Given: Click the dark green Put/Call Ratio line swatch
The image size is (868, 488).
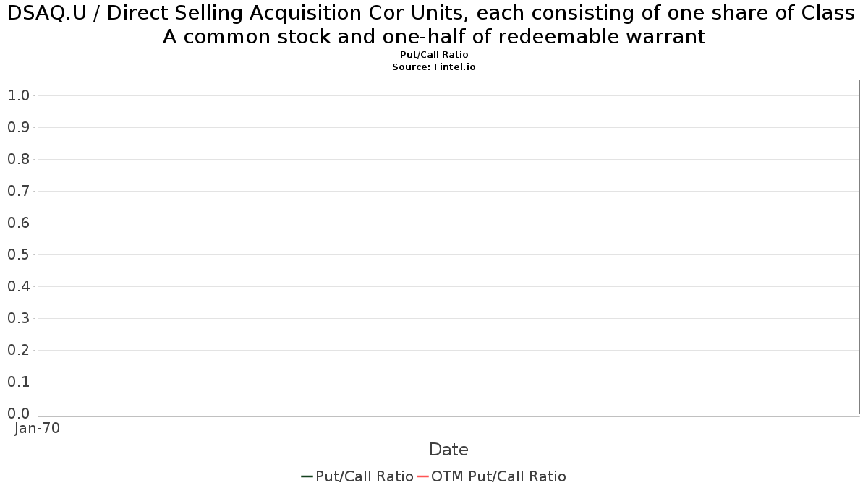Looking at the screenshot, I should [307, 476].
